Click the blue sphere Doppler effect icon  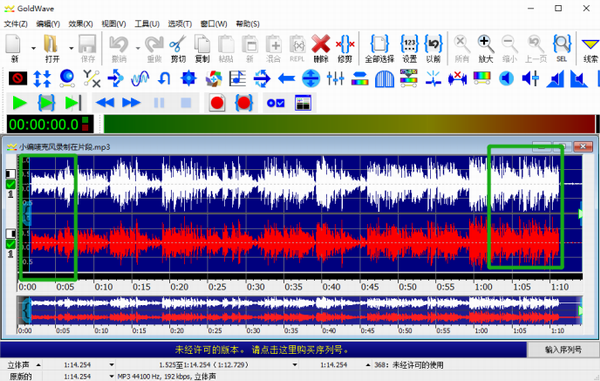[x=67, y=78]
